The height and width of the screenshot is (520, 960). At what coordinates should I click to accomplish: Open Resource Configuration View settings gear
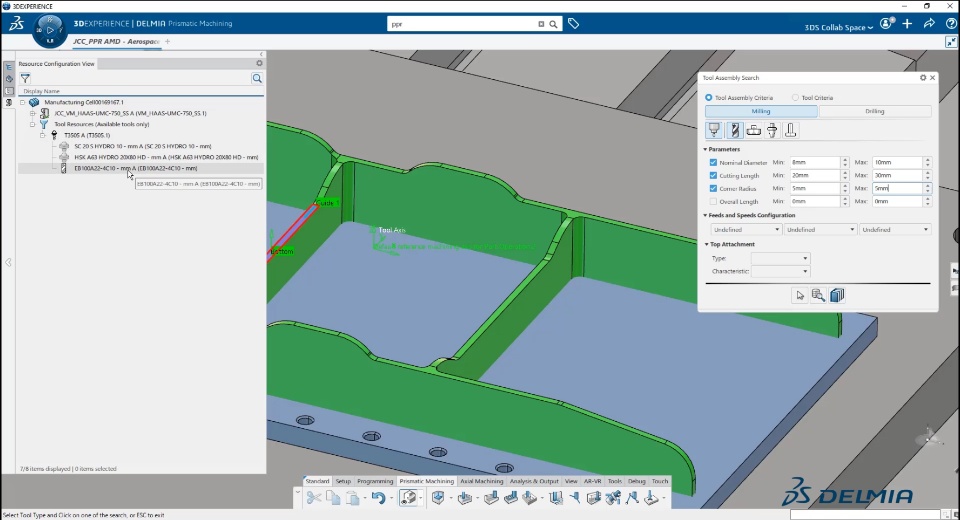coord(259,63)
